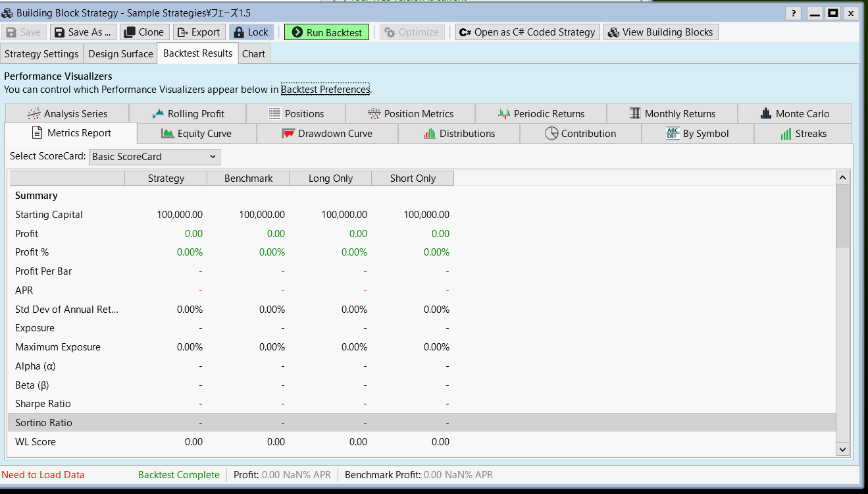The height and width of the screenshot is (494, 868).
Task: Switch to Strategy Settings tab
Action: [x=41, y=54]
